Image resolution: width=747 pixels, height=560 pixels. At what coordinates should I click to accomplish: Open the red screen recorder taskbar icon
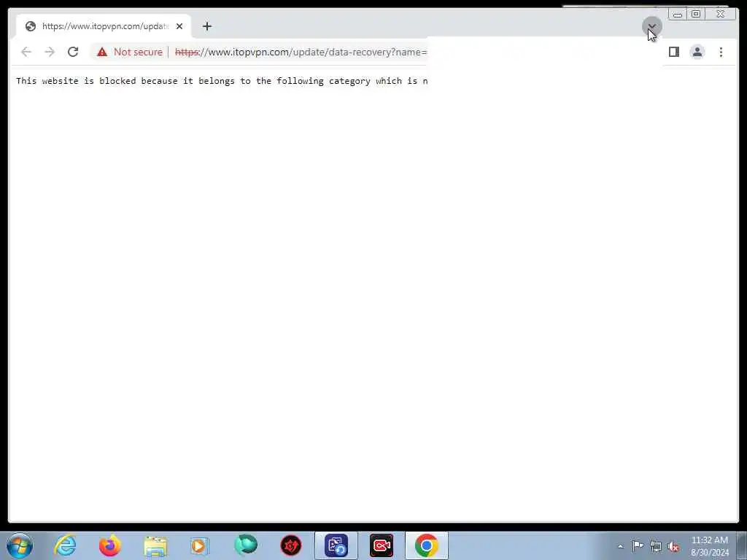click(x=382, y=545)
